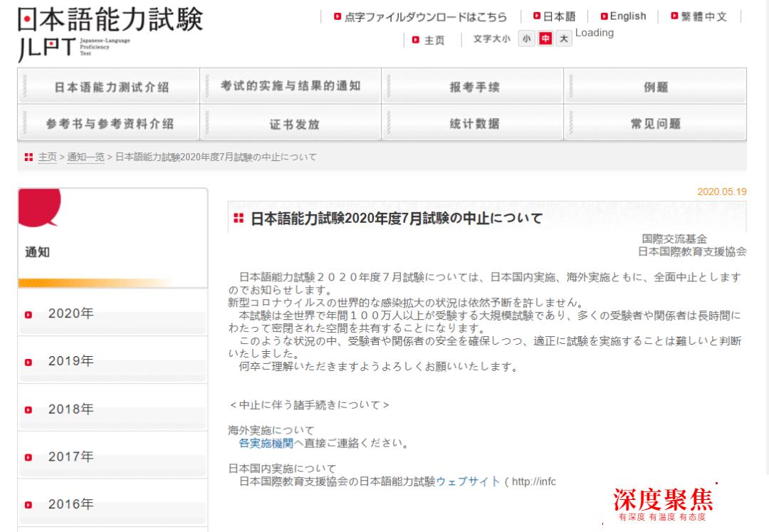Screen dimensions: 769x532
Task: Click the JLPT logo in the header
Action: tap(110, 33)
